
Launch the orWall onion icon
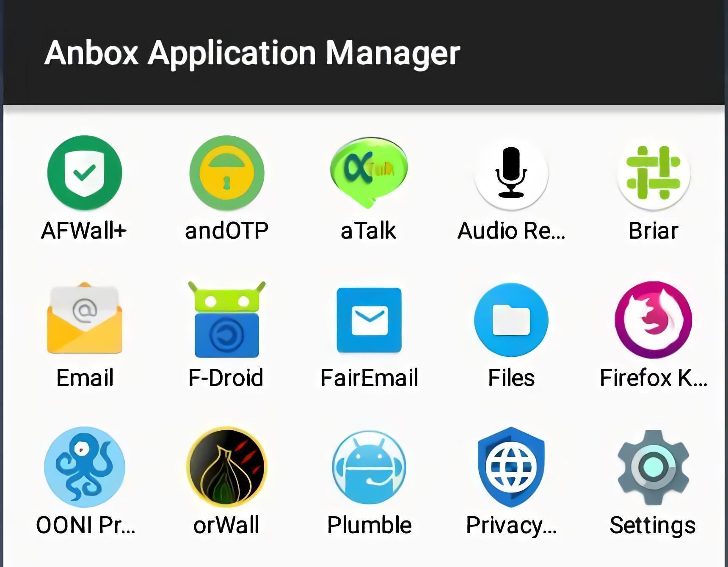[x=227, y=467]
